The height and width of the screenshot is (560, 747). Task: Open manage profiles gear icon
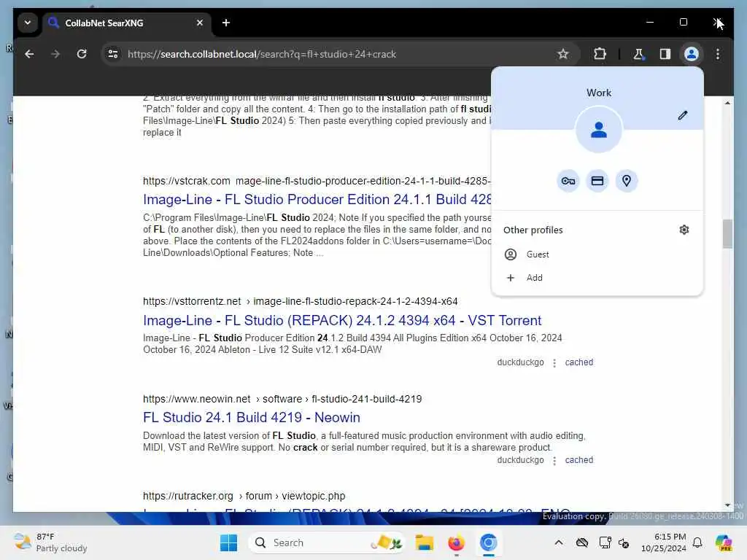[684, 230]
